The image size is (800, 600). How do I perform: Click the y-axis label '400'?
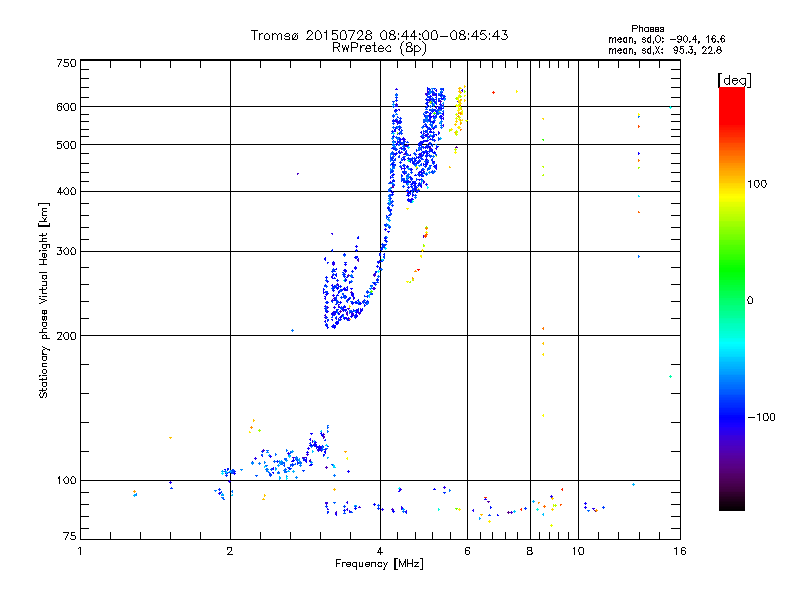pos(66,192)
